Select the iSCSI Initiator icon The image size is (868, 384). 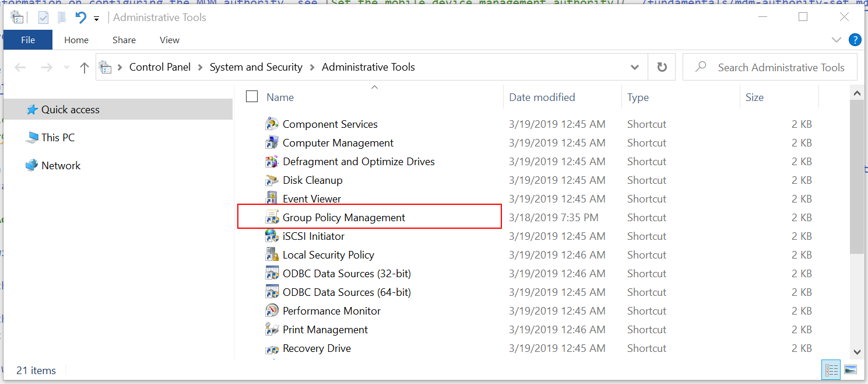pos(272,236)
